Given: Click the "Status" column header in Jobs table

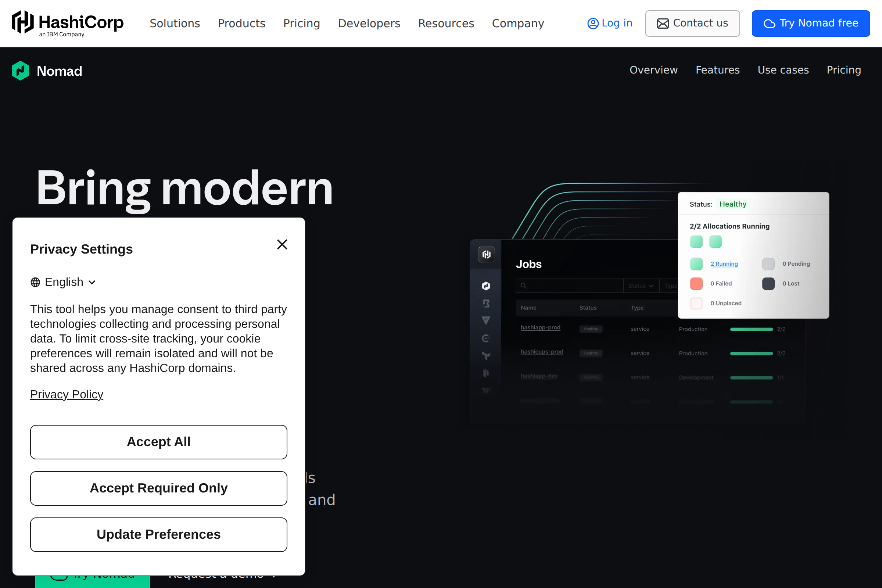Looking at the screenshot, I should 588,308.
